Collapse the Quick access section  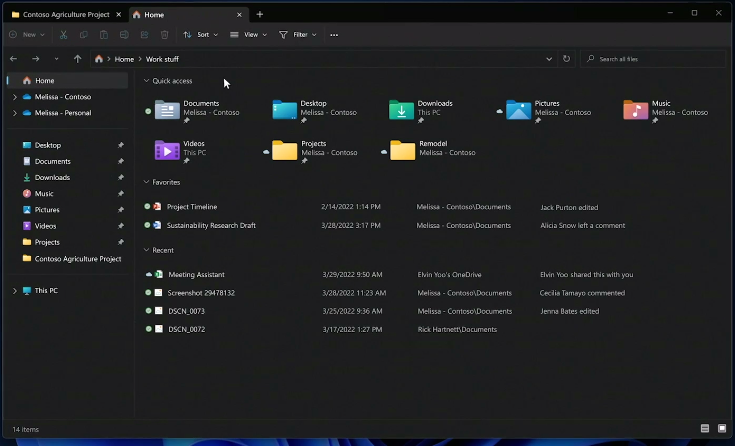click(146, 81)
